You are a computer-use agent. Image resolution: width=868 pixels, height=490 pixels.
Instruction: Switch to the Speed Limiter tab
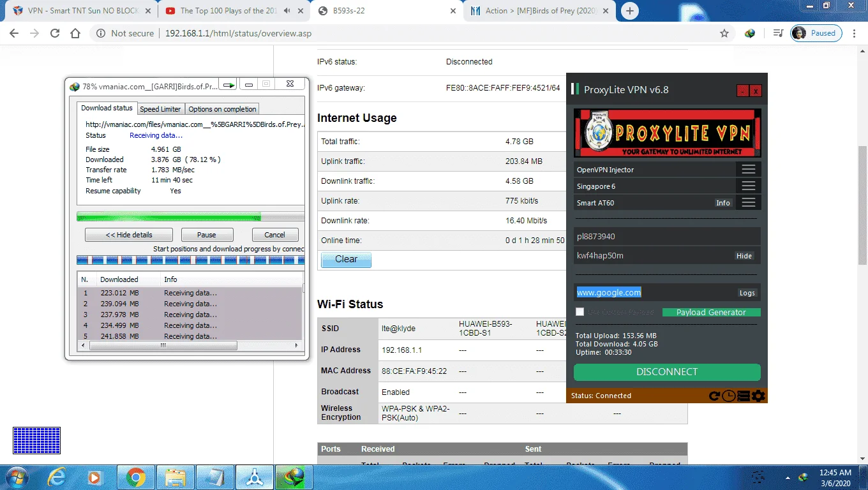coord(161,109)
